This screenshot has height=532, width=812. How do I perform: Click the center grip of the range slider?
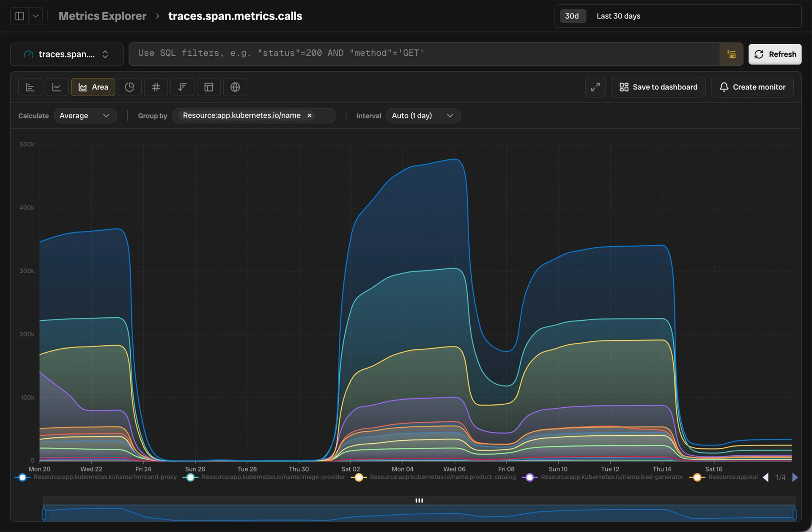pyautogui.click(x=419, y=500)
